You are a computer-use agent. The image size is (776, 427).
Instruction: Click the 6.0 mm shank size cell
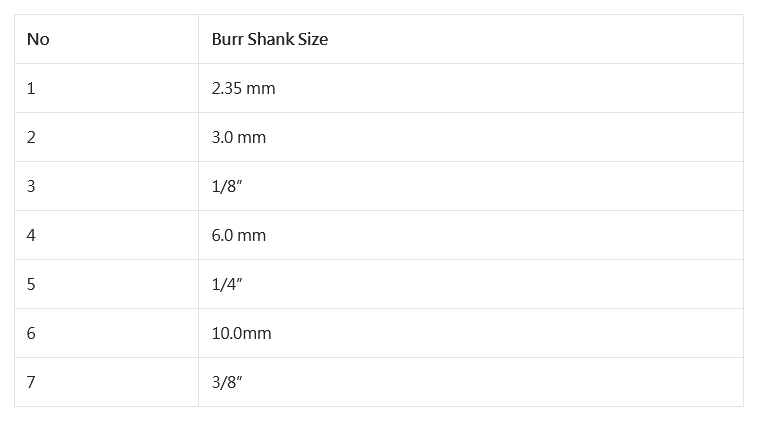[x=471, y=235]
